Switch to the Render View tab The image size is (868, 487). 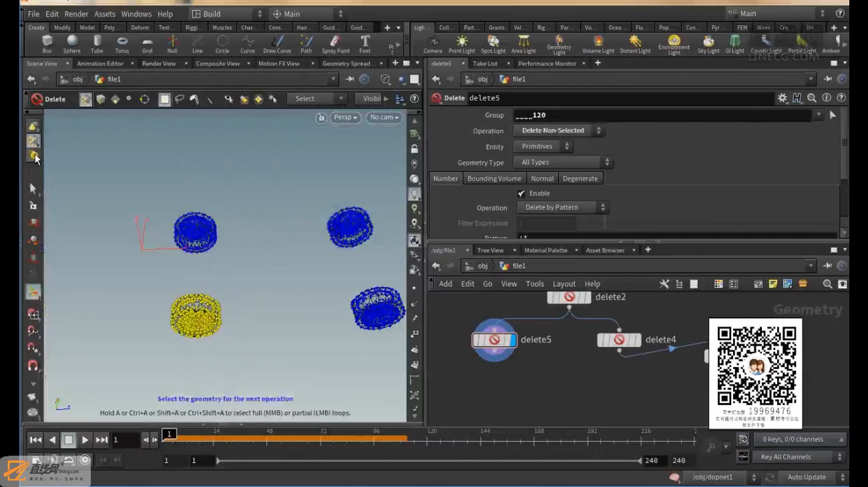pos(159,63)
